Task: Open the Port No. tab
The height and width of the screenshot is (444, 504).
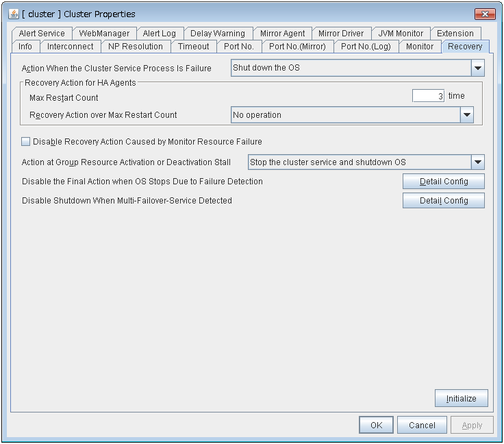Action: [239, 47]
